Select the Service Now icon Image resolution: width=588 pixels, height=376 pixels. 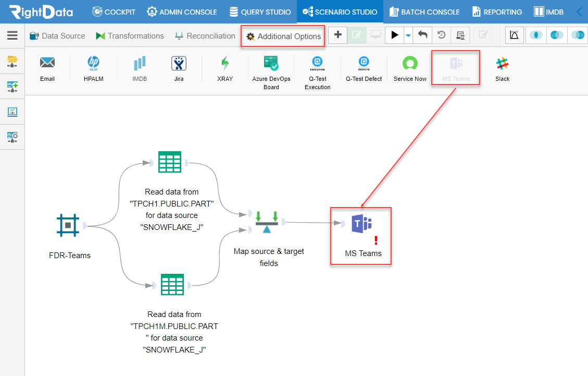click(410, 68)
